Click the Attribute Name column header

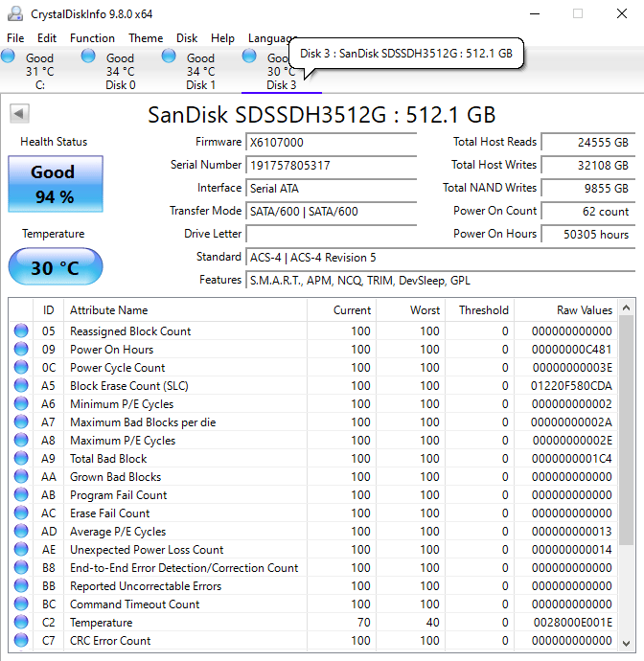[x=185, y=310]
